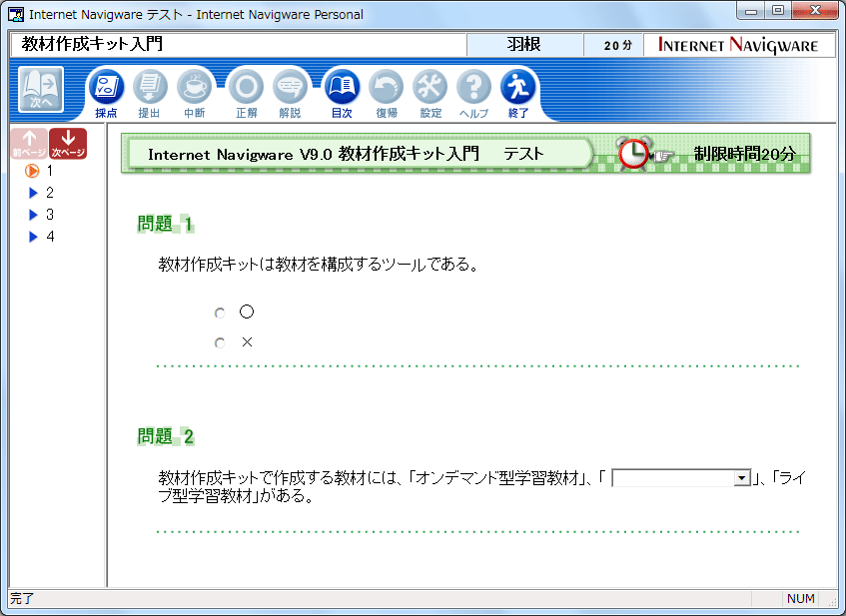The image size is (846, 616).
Task: Click the 前ページ up-arrow button
Action: click(x=29, y=144)
